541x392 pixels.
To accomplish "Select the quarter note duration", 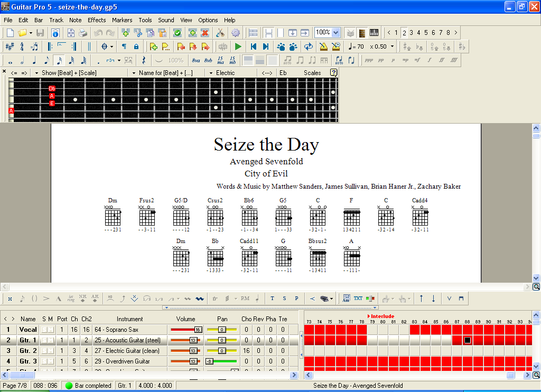I will pos(34,61).
